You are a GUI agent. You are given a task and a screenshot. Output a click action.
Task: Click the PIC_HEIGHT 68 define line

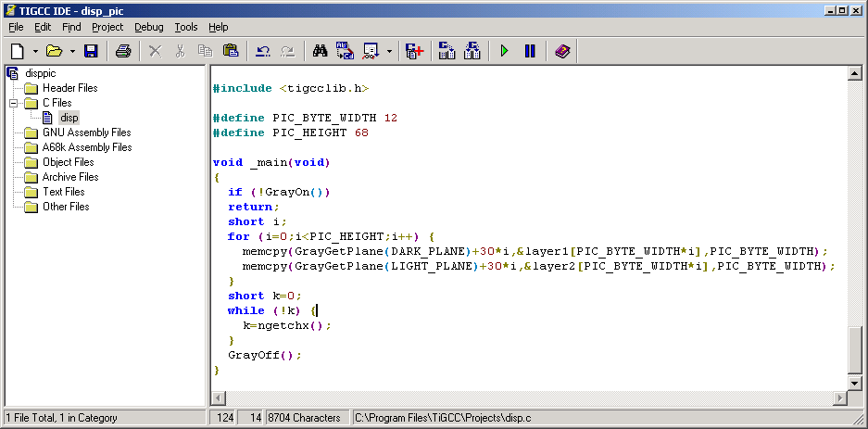point(291,132)
